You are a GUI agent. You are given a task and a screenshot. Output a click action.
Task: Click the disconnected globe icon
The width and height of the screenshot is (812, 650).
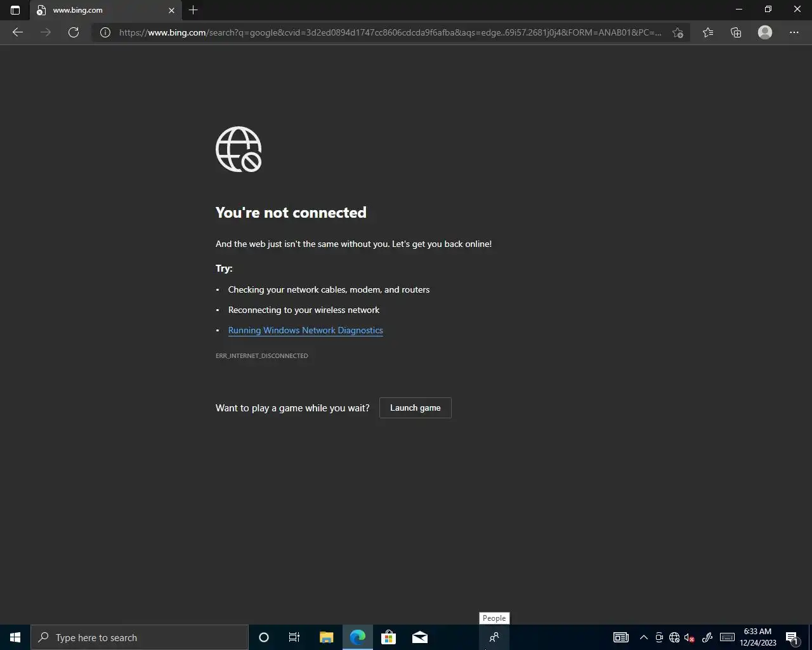[x=239, y=149]
